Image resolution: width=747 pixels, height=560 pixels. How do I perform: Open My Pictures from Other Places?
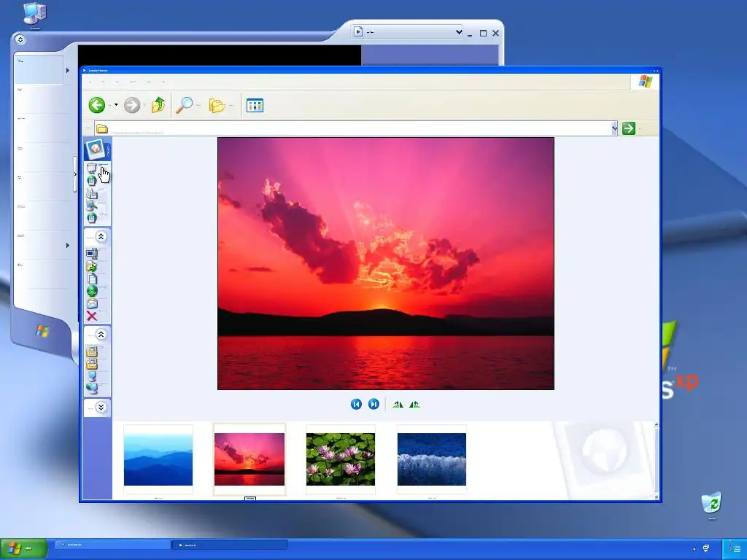click(92, 351)
